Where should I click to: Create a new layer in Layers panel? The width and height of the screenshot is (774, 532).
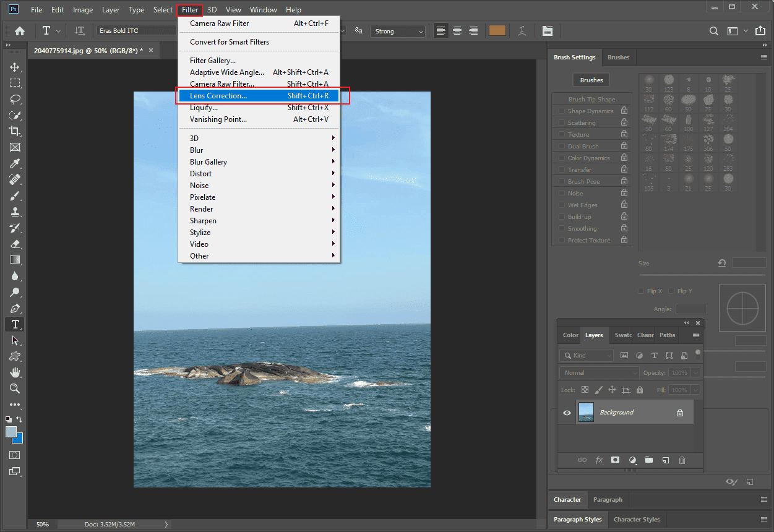(666, 460)
